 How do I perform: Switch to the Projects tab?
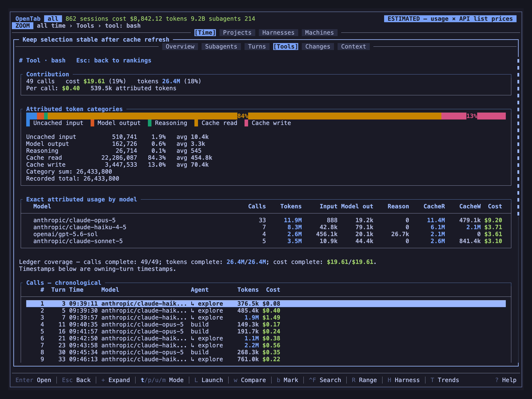point(237,32)
